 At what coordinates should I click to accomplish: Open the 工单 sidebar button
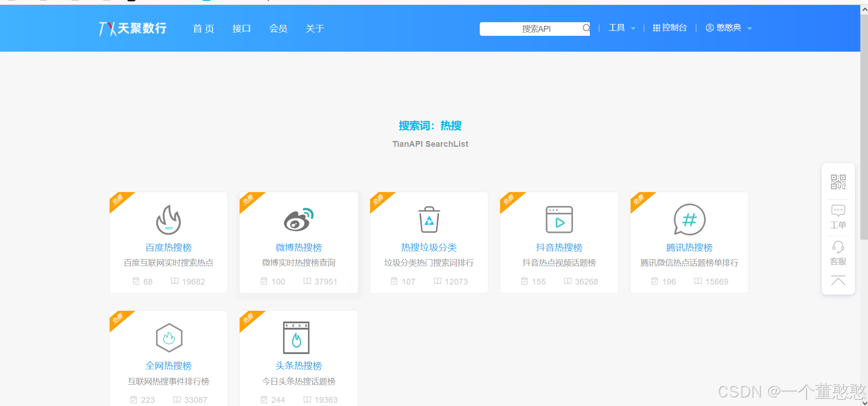[838, 217]
